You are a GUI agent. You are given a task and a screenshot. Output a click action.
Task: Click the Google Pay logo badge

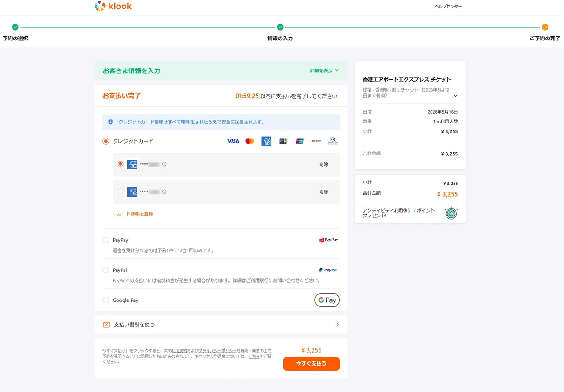point(327,300)
